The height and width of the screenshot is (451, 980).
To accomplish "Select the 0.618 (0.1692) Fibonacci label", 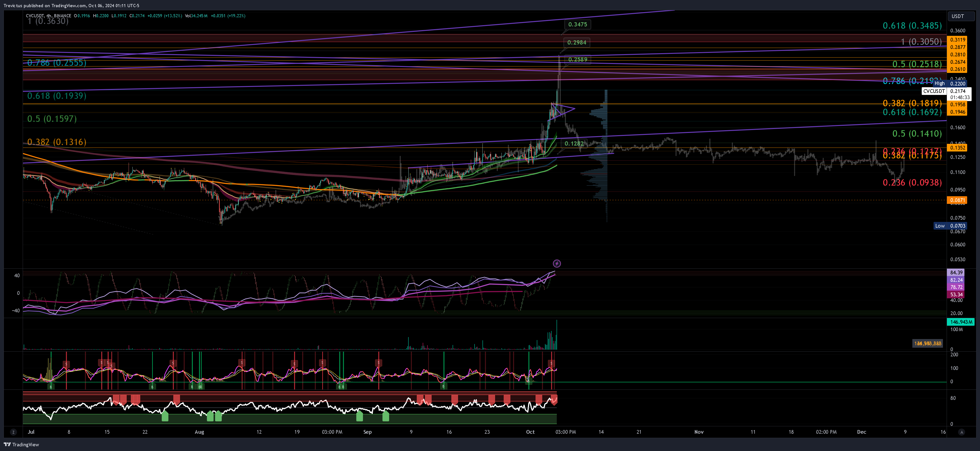I will point(912,112).
